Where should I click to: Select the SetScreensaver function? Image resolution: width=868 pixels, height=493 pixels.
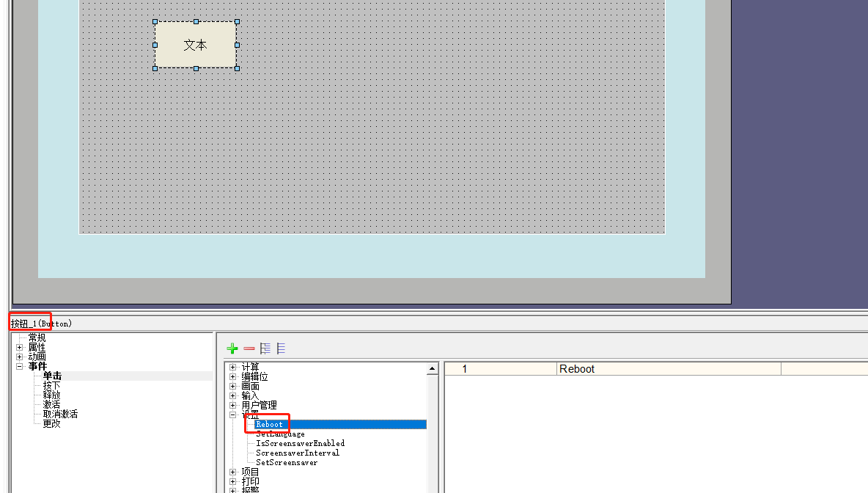[287, 462]
